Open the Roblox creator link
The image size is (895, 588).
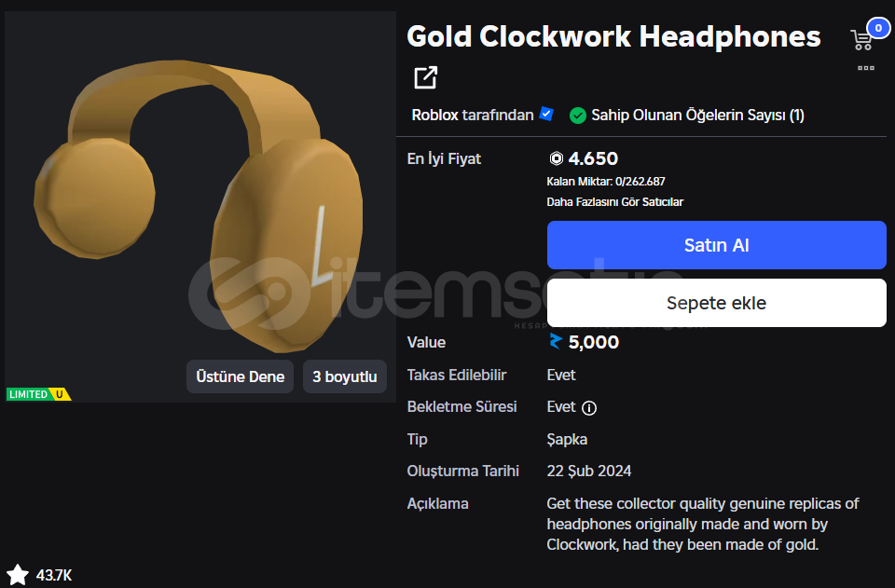435,115
